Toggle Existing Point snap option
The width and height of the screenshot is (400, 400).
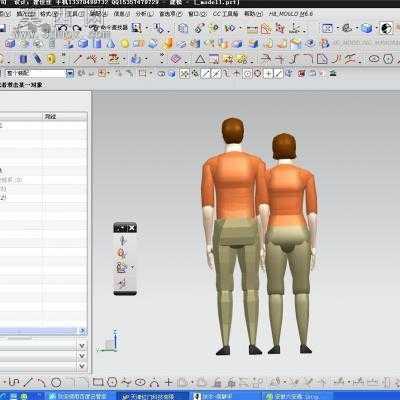(268, 73)
